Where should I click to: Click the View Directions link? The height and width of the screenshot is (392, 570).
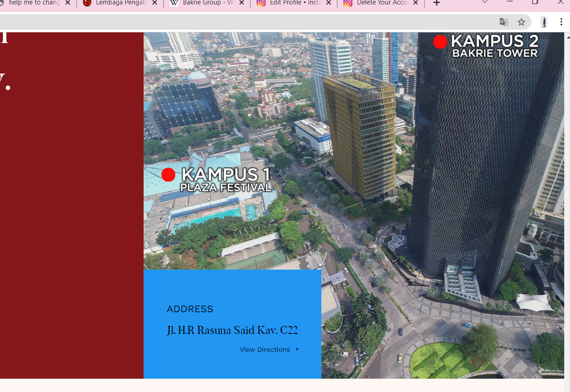265,349
